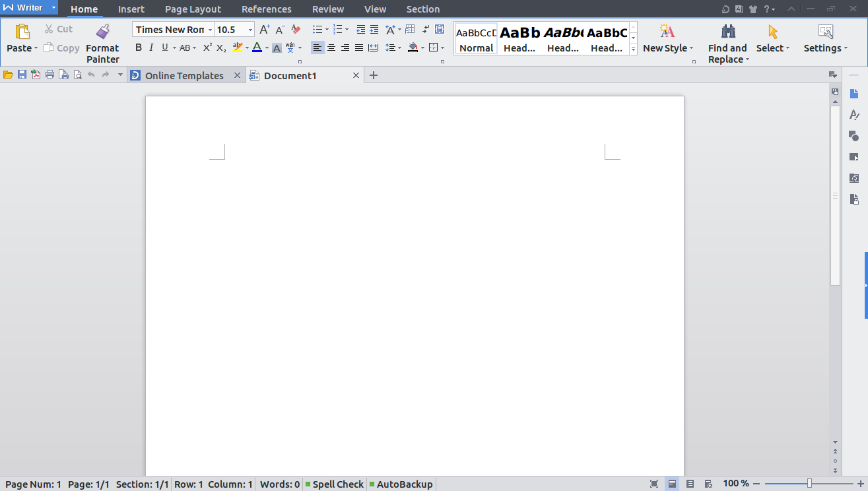Screen dimensions: 868x491
Task: Click the 100 % zoom level text
Action: [736, 484]
